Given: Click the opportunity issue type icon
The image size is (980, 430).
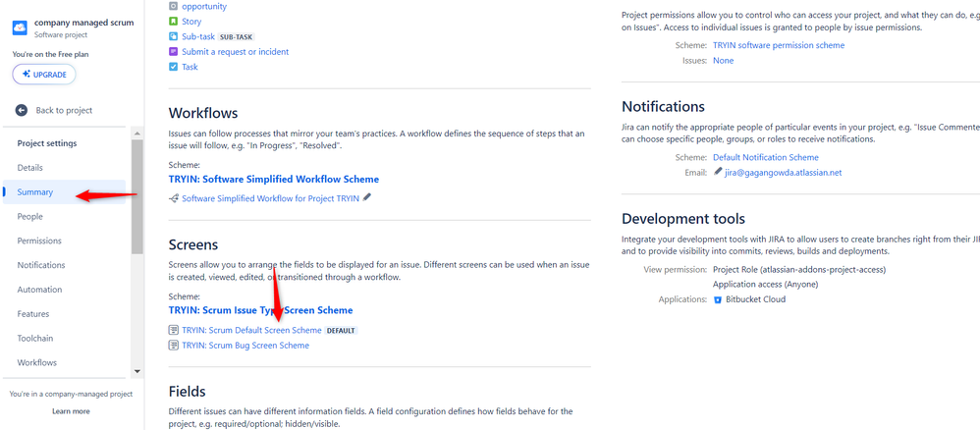Looking at the screenshot, I should click(173, 6).
